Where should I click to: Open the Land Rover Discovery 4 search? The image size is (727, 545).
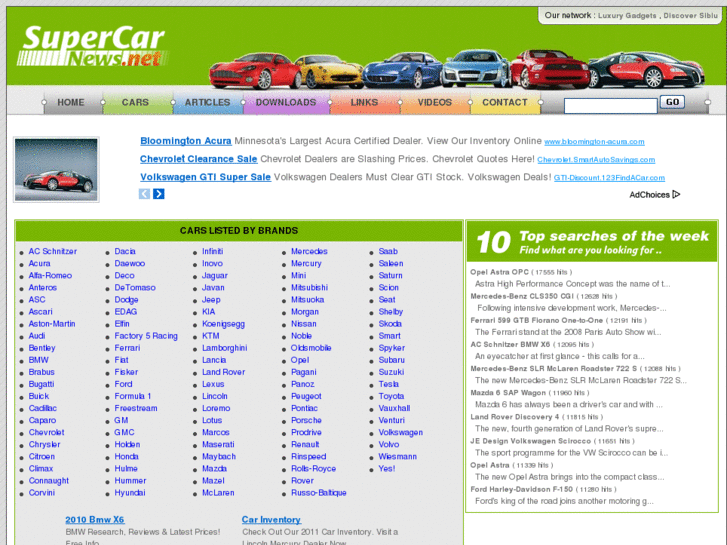click(x=515, y=417)
